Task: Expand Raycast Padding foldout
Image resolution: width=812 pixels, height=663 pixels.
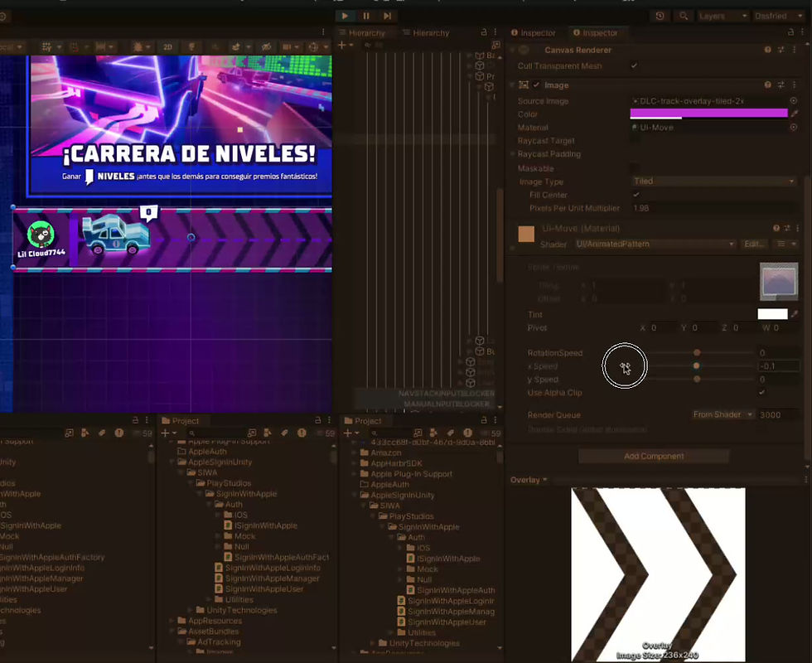Action: tap(513, 154)
